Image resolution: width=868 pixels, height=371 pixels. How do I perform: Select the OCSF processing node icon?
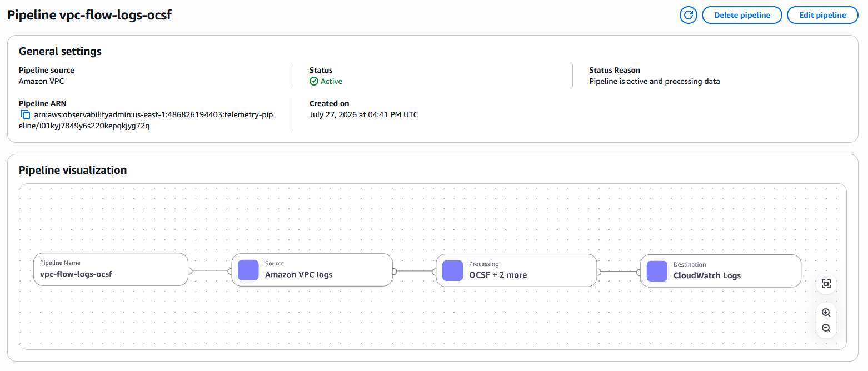(453, 270)
